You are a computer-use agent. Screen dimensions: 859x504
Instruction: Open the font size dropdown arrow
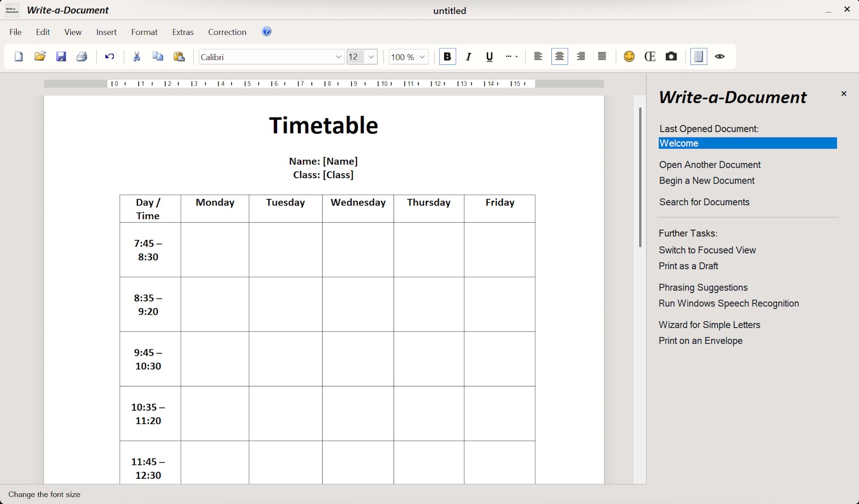371,57
